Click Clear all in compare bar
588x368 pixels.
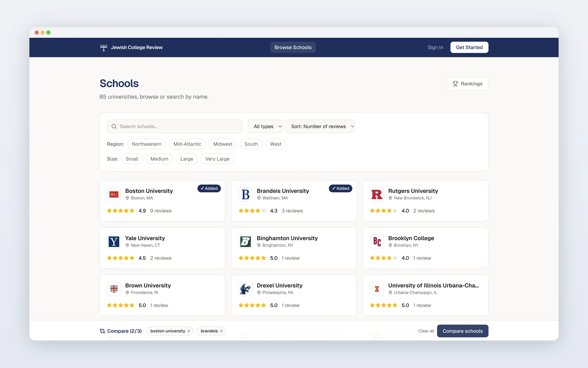[x=426, y=331]
